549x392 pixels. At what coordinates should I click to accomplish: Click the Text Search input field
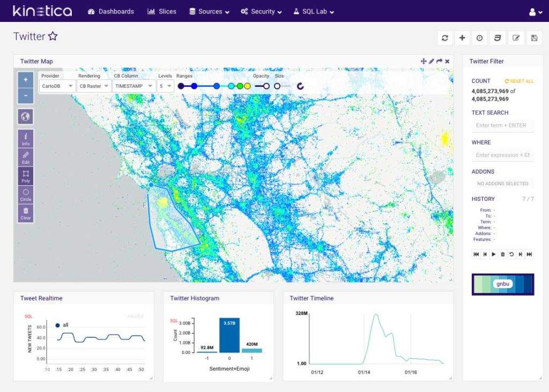click(x=503, y=125)
